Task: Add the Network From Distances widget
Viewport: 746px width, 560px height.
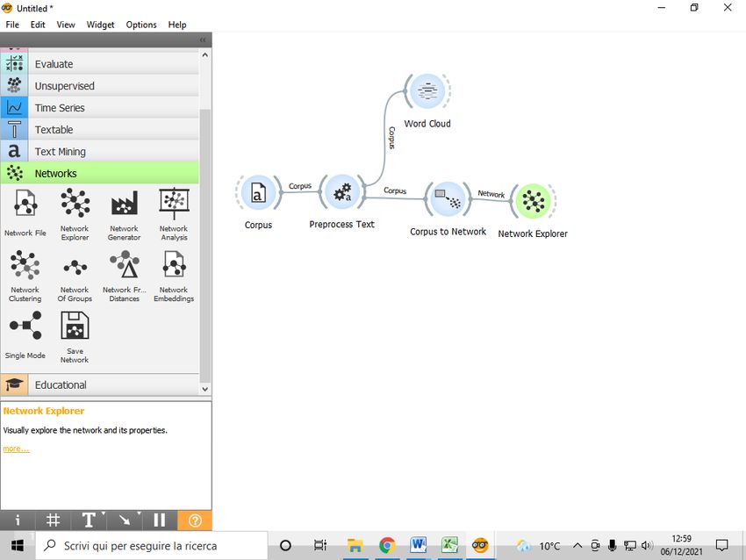Action: point(124,276)
